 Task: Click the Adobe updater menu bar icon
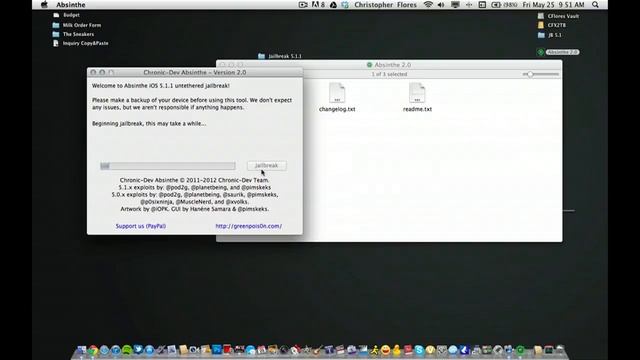[318, 5]
